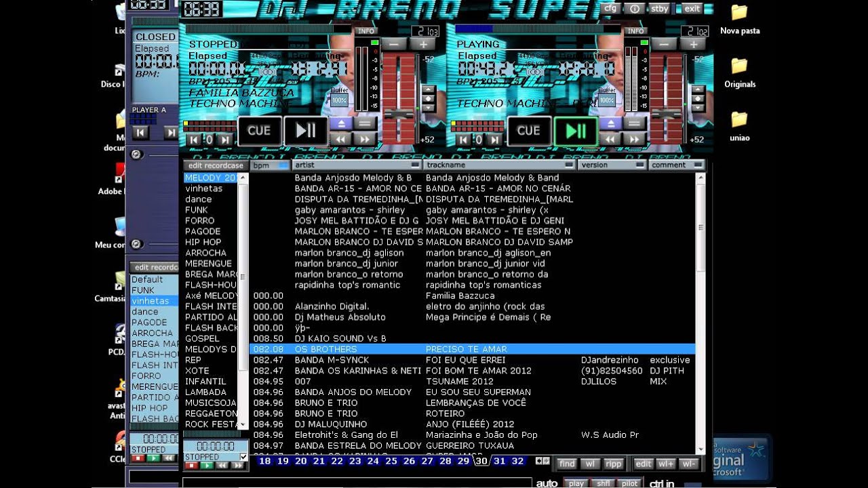This screenshot has height=488, width=868.
Task: Play the mini player below the recordcase list
Action: click(x=208, y=466)
